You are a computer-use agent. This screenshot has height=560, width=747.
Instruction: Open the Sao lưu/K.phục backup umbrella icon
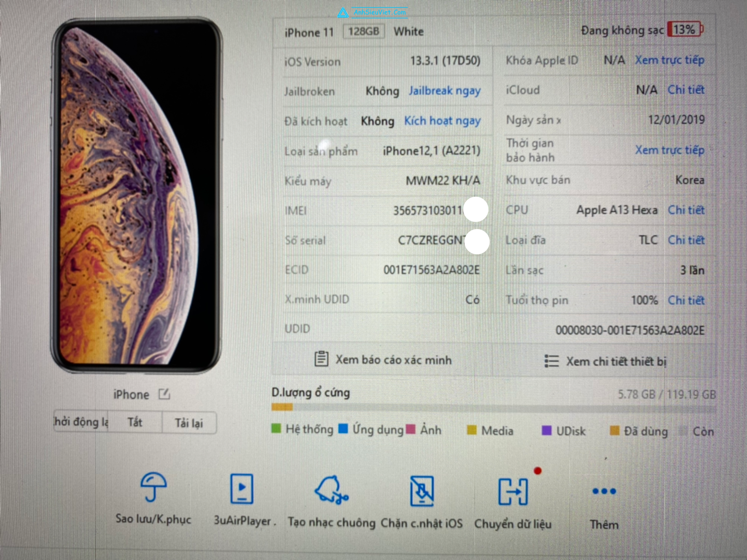click(153, 487)
